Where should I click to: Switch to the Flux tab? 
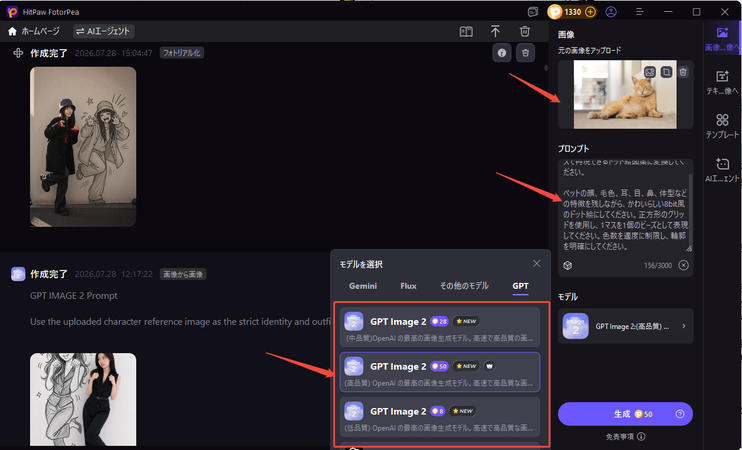408,286
